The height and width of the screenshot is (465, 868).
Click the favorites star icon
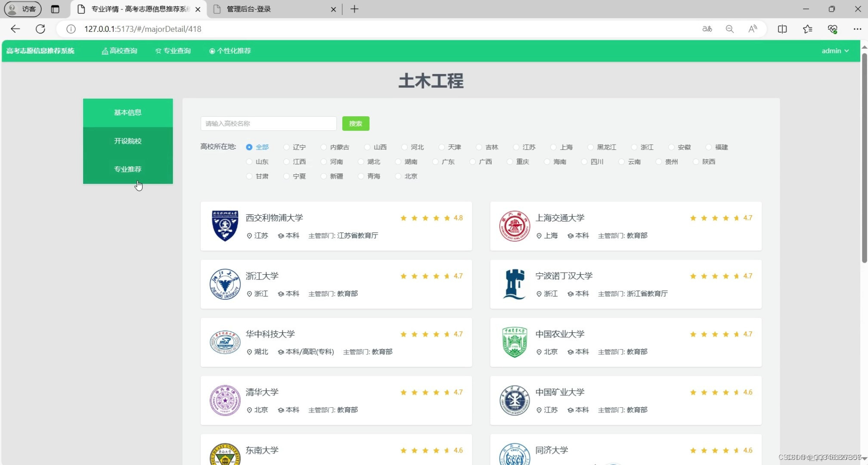(x=808, y=29)
